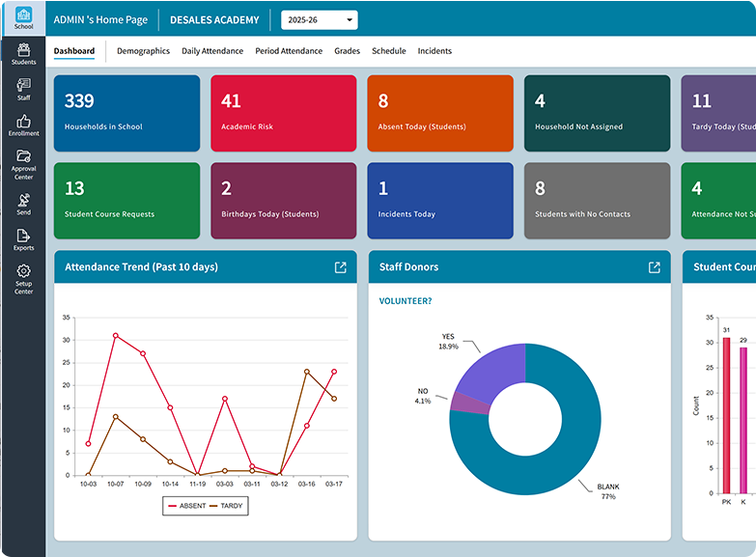The height and width of the screenshot is (557, 756).
Task: Open the 13 Student Course Requests tile
Action: [x=126, y=201]
